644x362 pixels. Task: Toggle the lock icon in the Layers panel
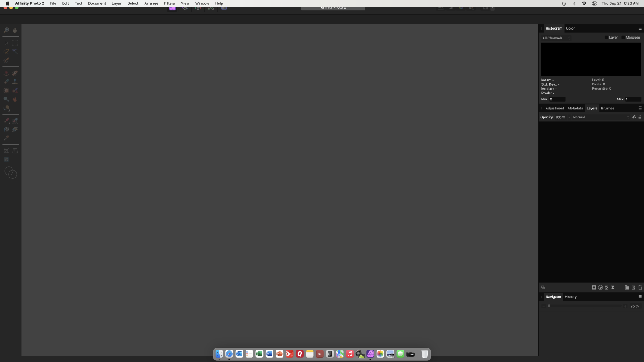[x=640, y=117]
